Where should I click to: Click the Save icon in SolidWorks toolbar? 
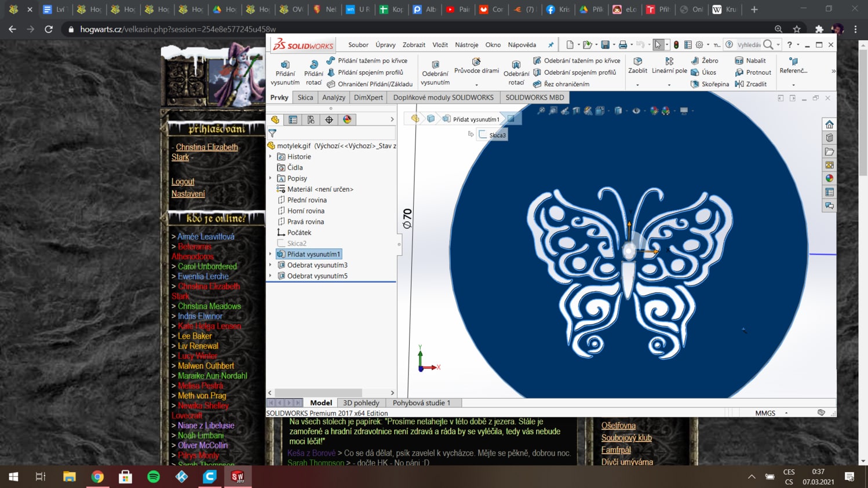point(605,45)
